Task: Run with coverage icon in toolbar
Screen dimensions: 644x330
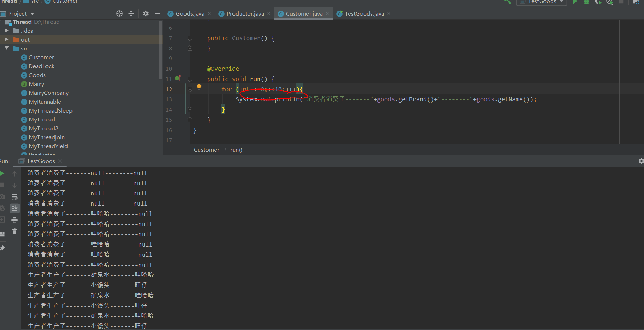Action: pyautogui.click(x=598, y=2)
